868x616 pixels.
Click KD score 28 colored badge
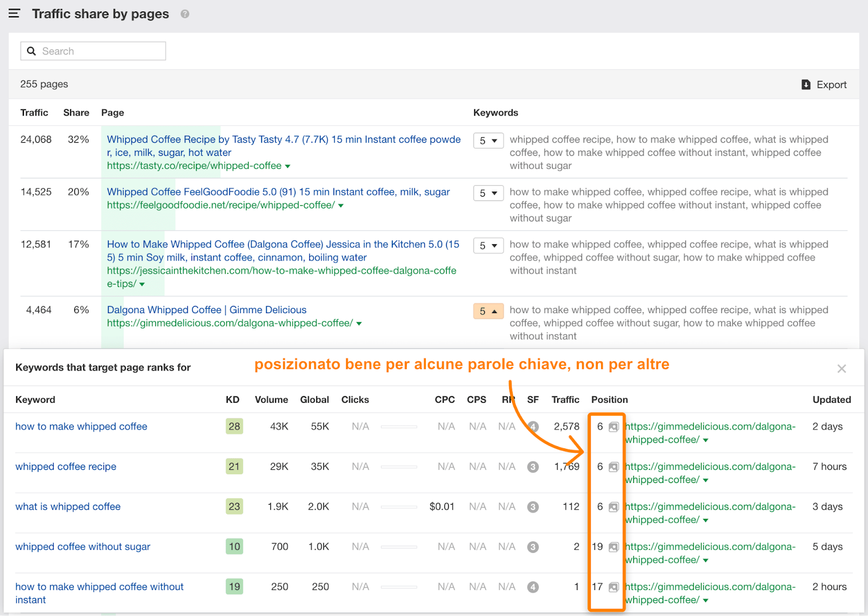(x=234, y=427)
